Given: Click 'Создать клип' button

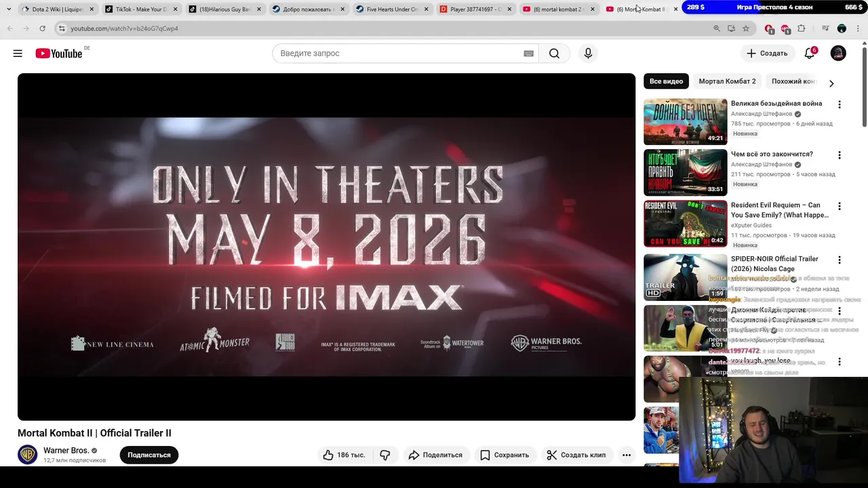Looking at the screenshot, I should (576, 455).
